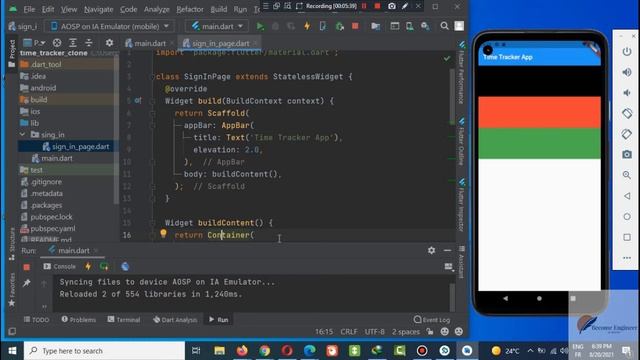Open the Navigate menu
This screenshot has height=360, width=640.
point(98,9)
